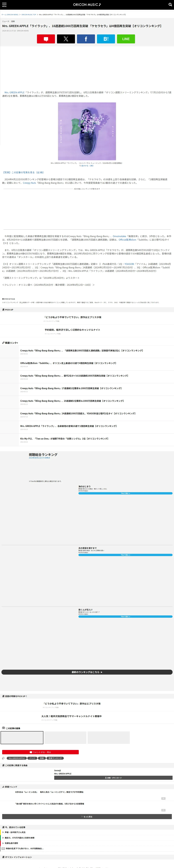Click TVerで見る for 海のはじまり
Image resolution: width=174 pixels, height=868 pixels.
tap(125, 493)
